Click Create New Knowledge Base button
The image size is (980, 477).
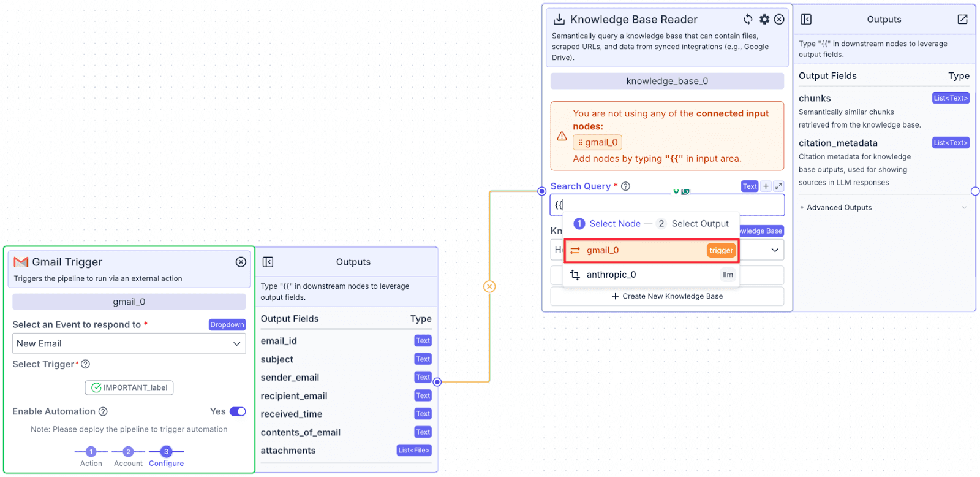[667, 296]
